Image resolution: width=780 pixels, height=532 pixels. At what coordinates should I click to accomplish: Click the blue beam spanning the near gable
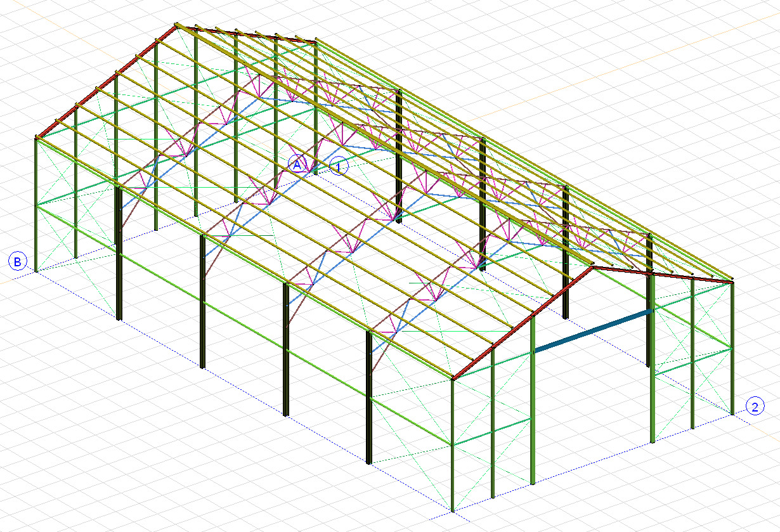coord(593,330)
